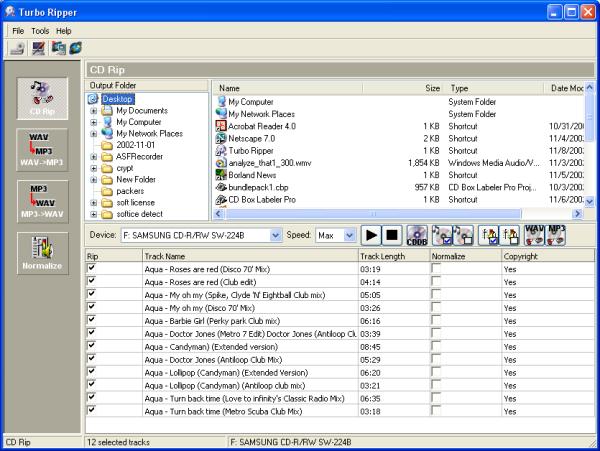Stop playback with the Stop button

pos(392,235)
